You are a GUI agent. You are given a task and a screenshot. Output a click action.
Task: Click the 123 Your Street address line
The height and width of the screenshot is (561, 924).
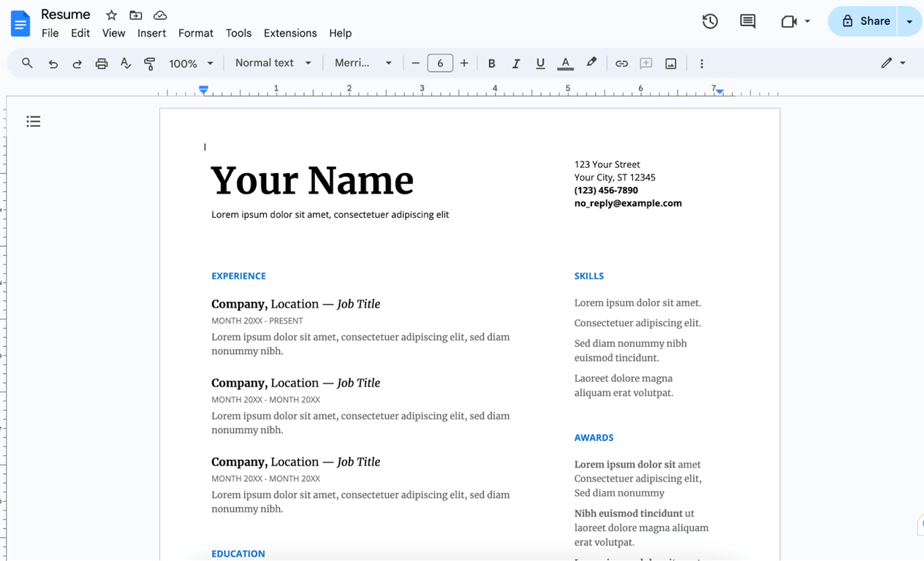pyautogui.click(x=607, y=164)
